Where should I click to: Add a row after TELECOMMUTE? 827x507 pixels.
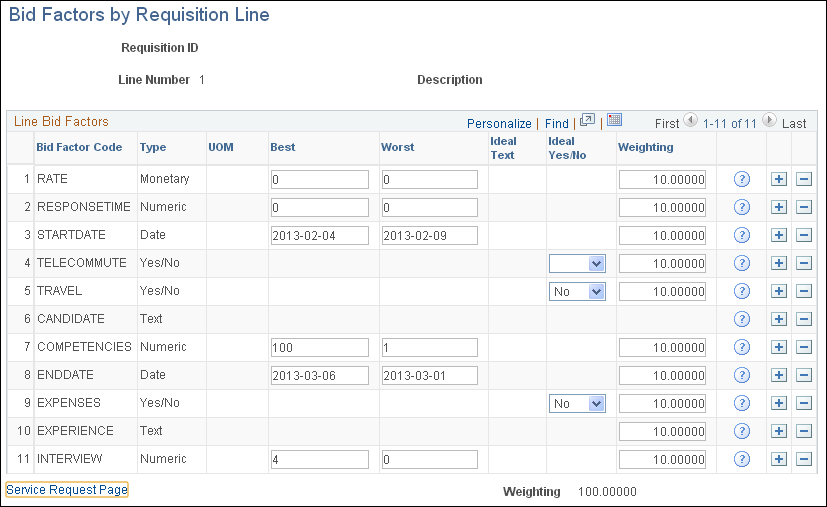778,263
